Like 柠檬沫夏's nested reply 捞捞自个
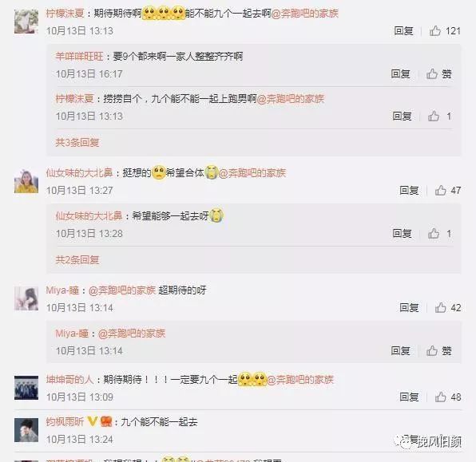The width and height of the screenshot is (476, 462). coord(439,116)
